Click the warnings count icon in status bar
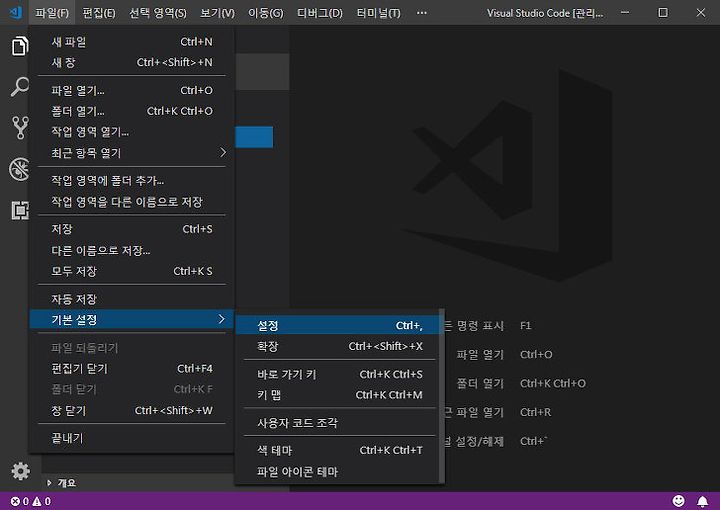The width and height of the screenshot is (720, 510). (x=42, y=501)
